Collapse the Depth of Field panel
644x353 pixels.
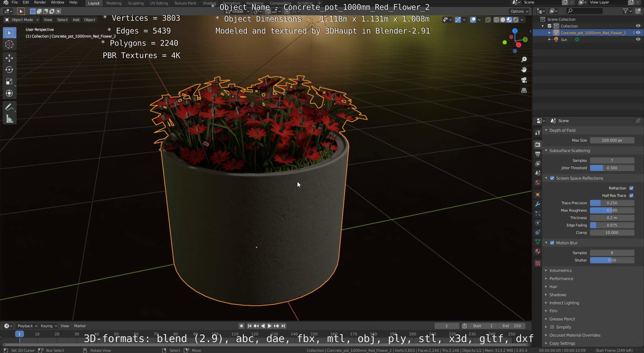click(562, 130)
